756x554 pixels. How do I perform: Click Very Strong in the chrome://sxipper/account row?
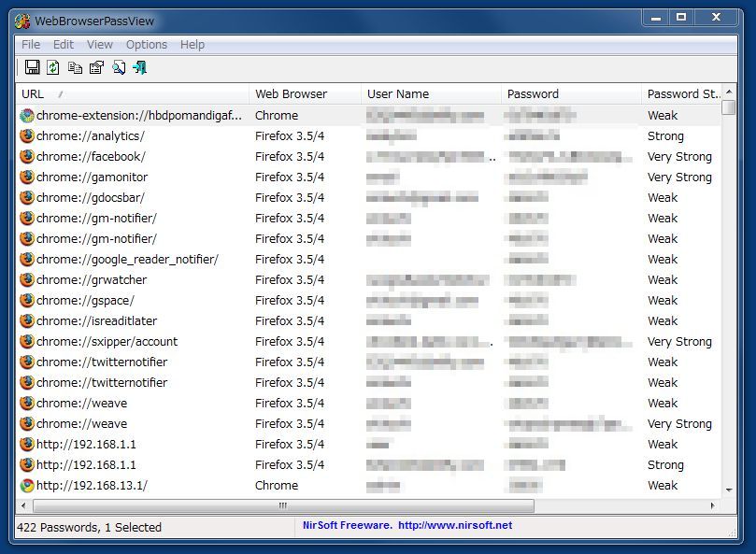click(x=679, y=342)
